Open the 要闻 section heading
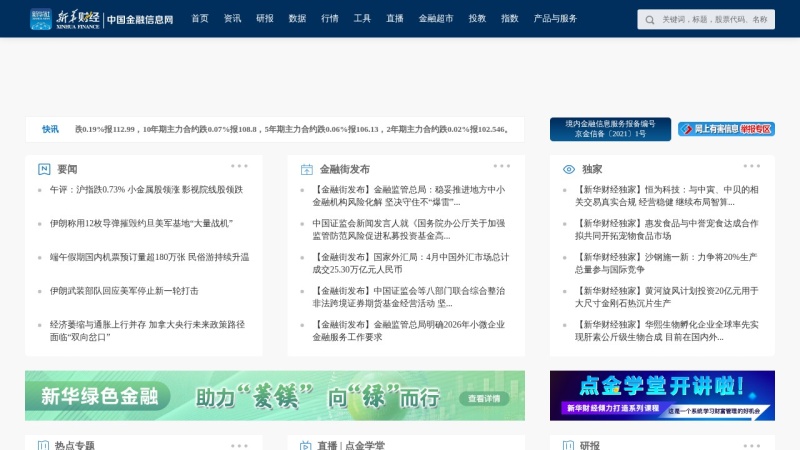800x450 pixels. coord(67,169)
